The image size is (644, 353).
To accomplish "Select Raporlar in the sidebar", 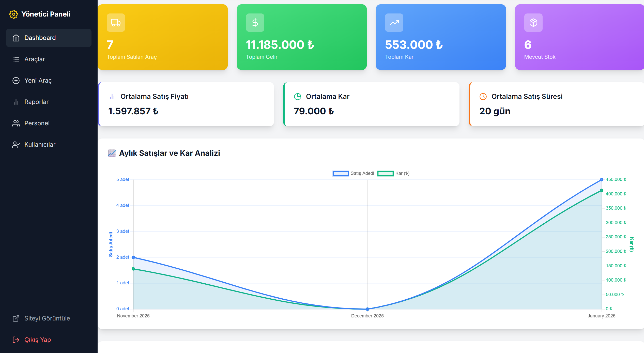I will (x=36, y=102).
